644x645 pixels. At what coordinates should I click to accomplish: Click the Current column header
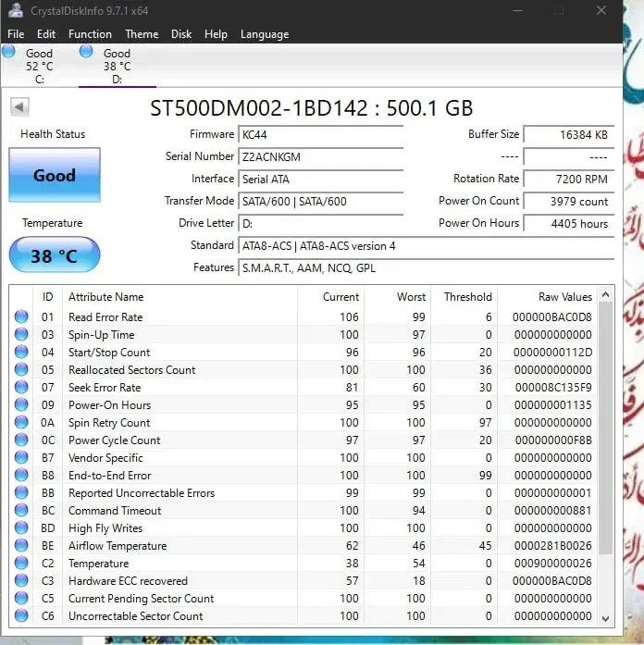[330, 296]
